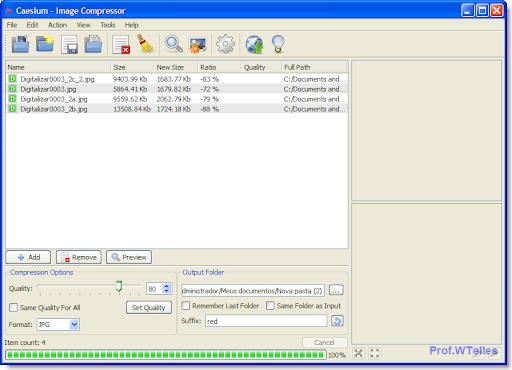Click the output folder path field

(x=253, y=291)
